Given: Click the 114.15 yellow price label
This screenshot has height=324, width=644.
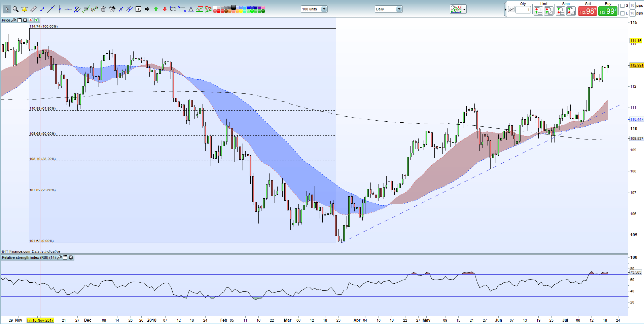Looking at the screenshot, I should tap(636, 41).
